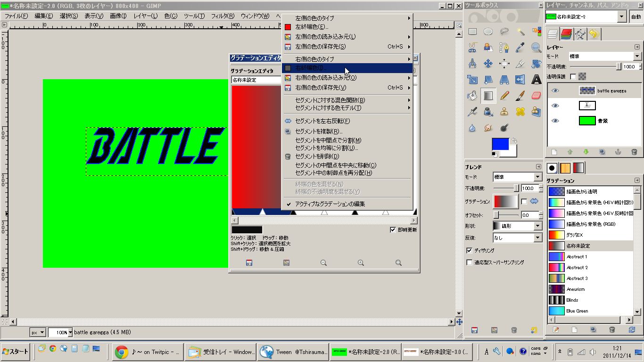
Task: Choose 左終端色 from the context menu
Action: [347, 27]
